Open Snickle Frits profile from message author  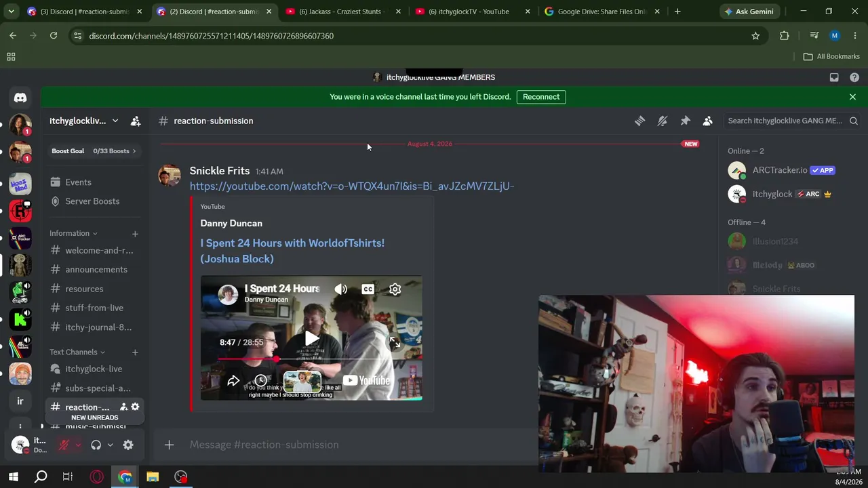click(220, 171)
